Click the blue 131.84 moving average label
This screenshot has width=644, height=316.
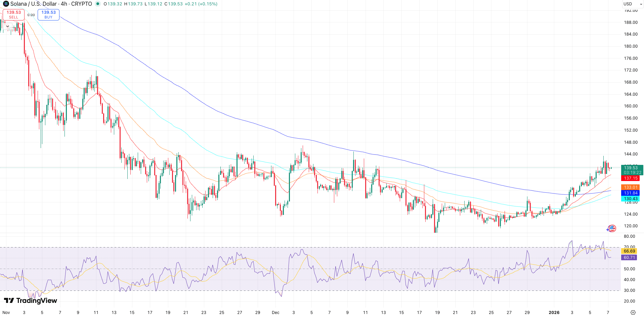click(x=630, y=193)
